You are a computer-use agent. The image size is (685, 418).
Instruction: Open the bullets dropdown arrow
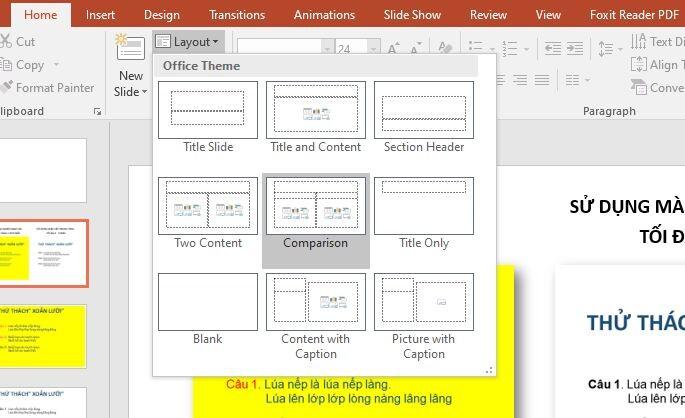pos(492,49)
